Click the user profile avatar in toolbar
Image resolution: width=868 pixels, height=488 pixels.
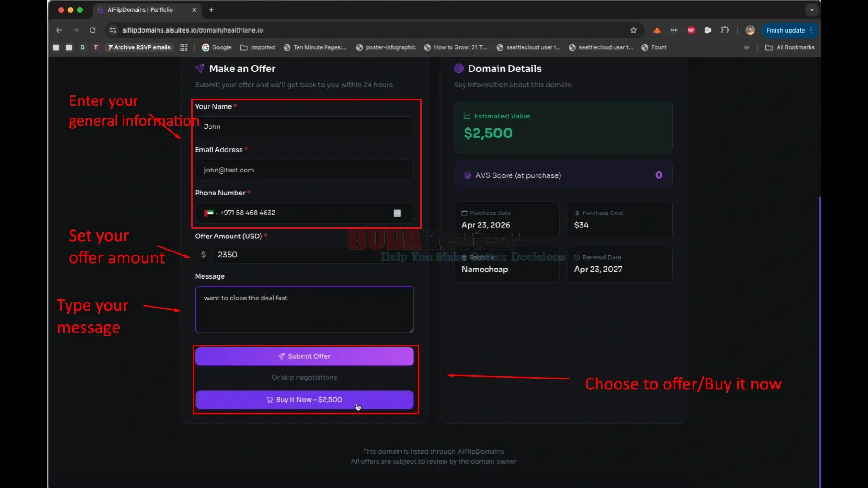[x=750, y=30]
